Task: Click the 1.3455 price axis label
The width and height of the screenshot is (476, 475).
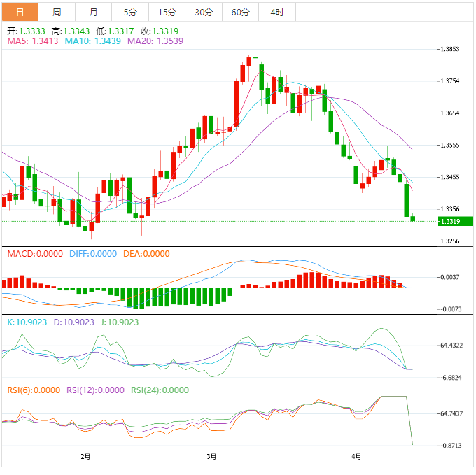Action: tap(450, 177)
